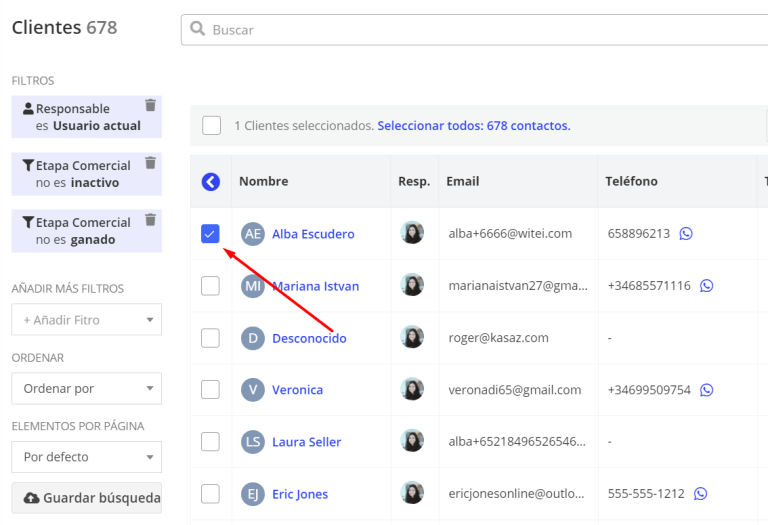Open WhatsApp for Mariana Istvan's phone
Viewport: 768px width, 525px height.
706,286
